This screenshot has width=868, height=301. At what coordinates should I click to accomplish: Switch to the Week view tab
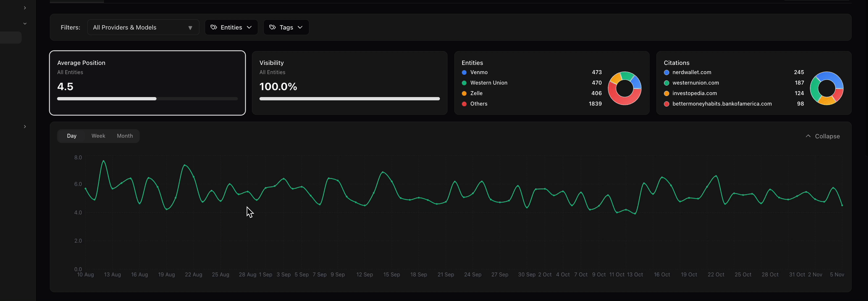point(98,136)
